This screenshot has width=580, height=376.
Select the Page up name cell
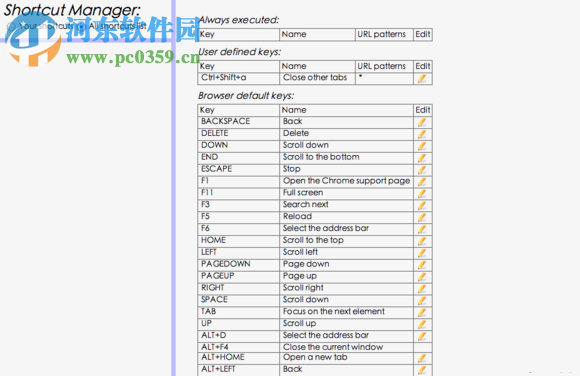point(346,276)
